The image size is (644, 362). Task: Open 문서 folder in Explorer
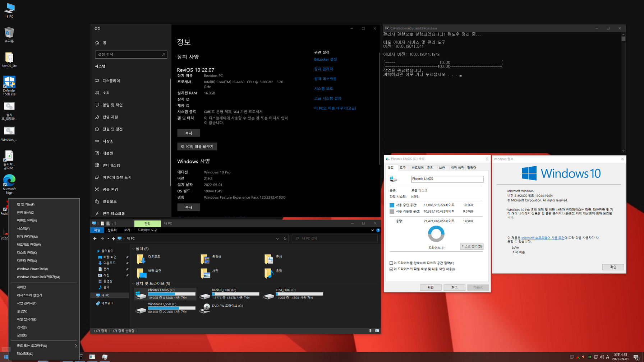coord(274,259)
